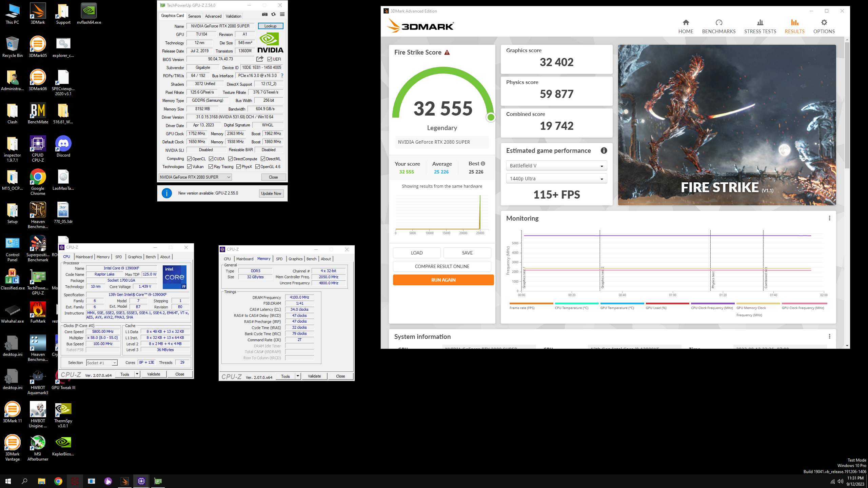Click COMPARE RESULT ONLINE
Viewport: 868px width, 488px height.
(x=442, y=266)
